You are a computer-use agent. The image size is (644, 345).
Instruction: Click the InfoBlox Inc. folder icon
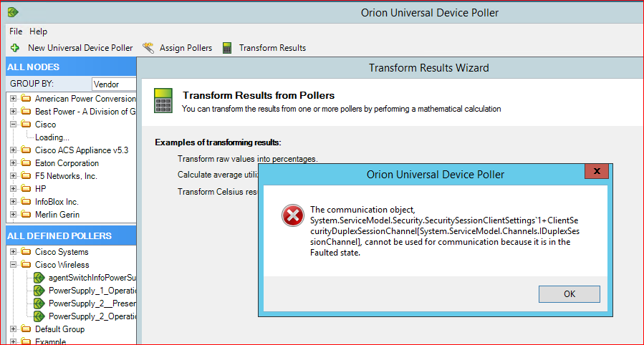(26, 202)
